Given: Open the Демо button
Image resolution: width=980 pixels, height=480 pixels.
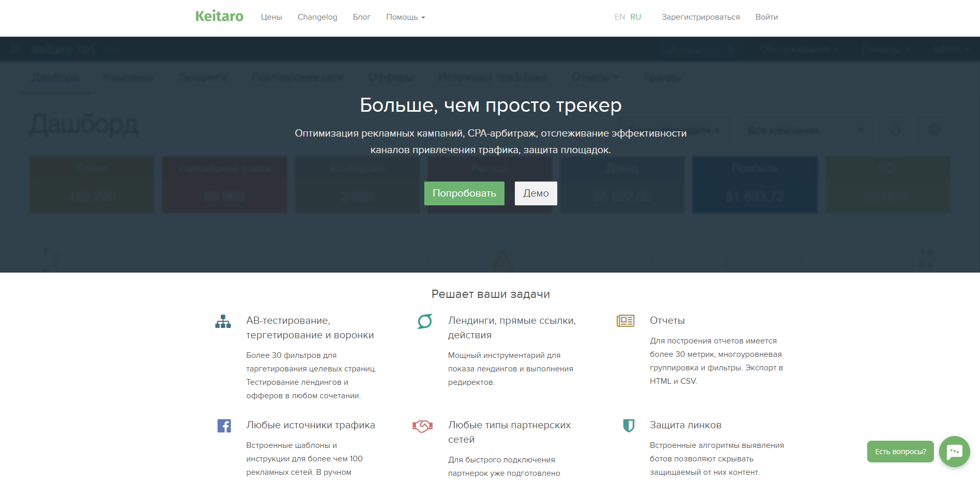Looking at the screenshot, I should pos(536,193).
